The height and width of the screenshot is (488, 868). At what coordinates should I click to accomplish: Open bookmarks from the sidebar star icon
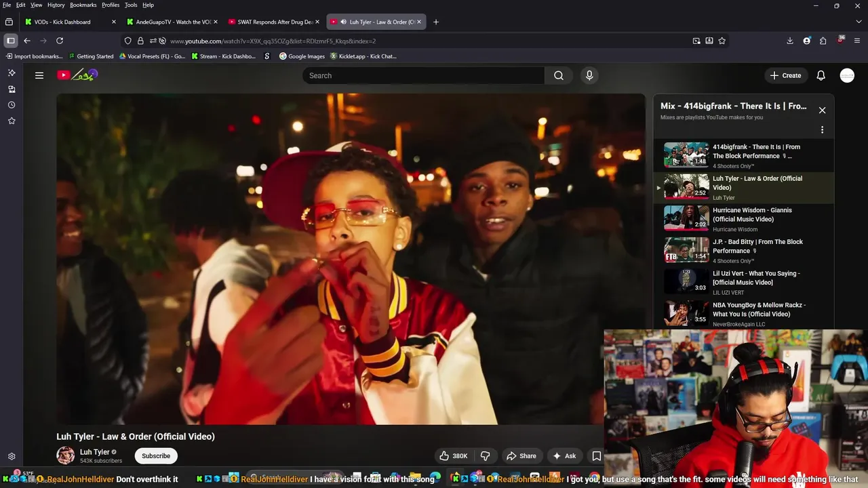tap(12, 121)
